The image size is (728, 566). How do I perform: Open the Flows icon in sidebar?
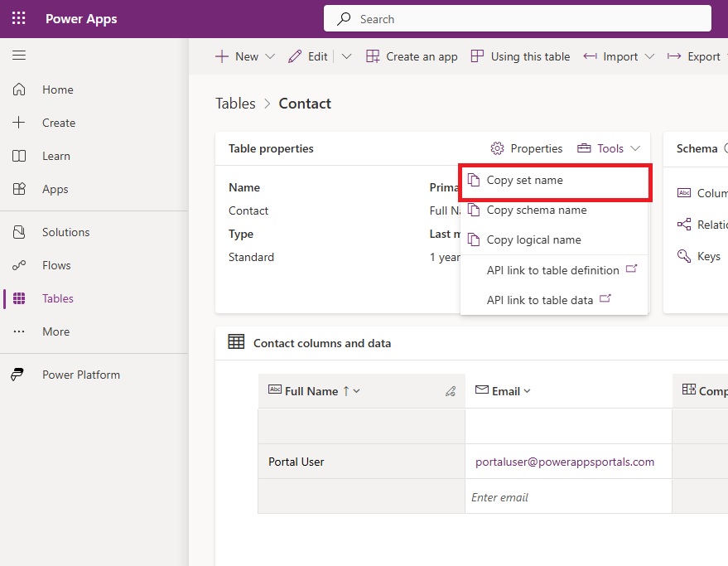pyautogui.click(x=19, y=265)
